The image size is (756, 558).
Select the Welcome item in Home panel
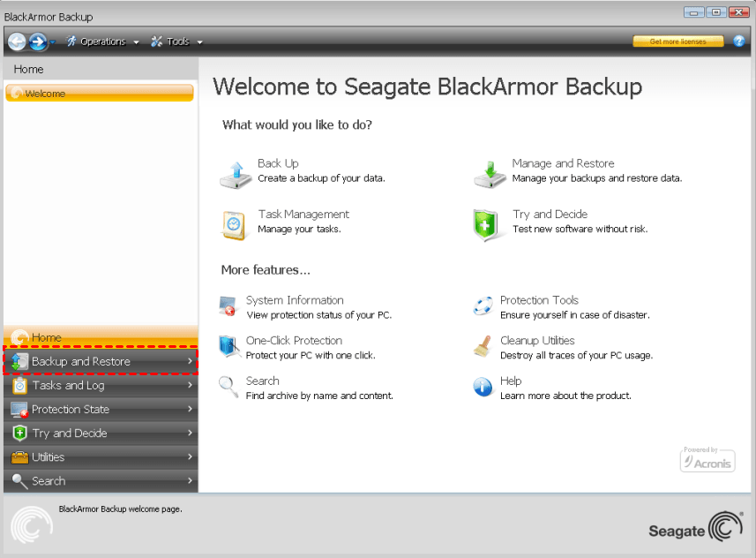tap(99, 94)
